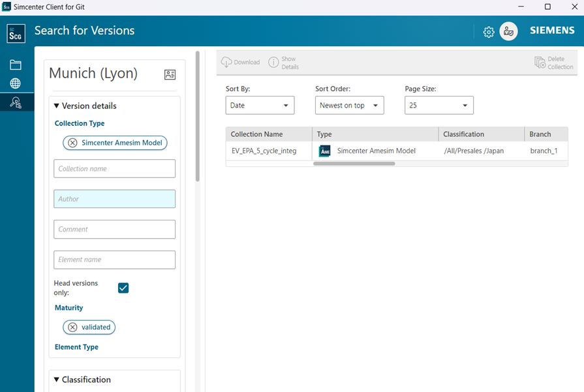584x392 pixels.
Task: Click the SIEMENS logo text
Action: (552, 31)
